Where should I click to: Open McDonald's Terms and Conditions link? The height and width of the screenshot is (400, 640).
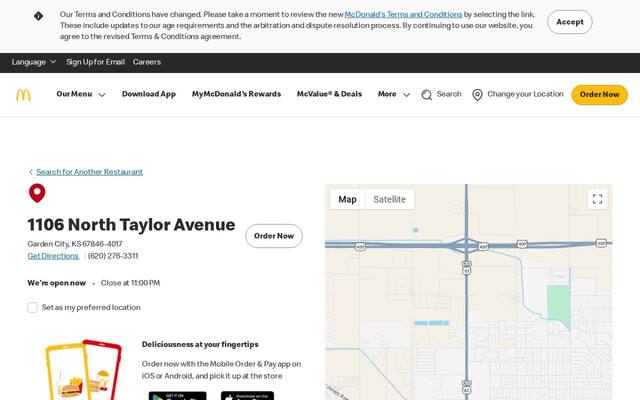click(x=403, y=14)
